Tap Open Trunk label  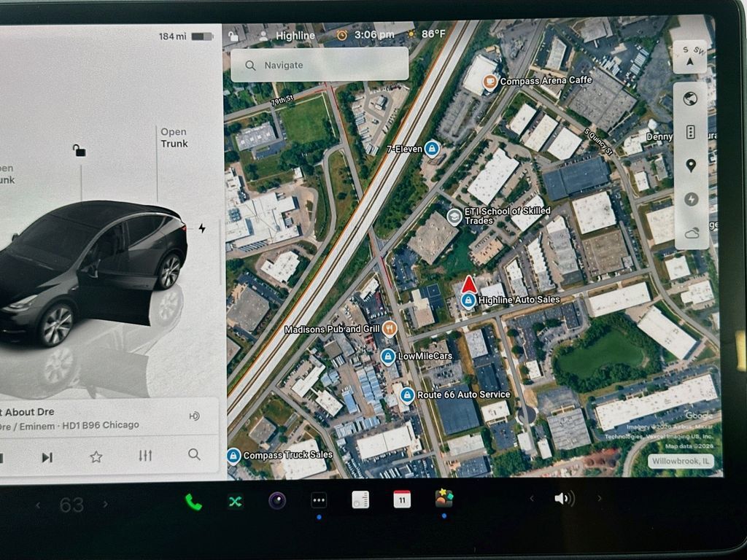[x=174, y=138]
